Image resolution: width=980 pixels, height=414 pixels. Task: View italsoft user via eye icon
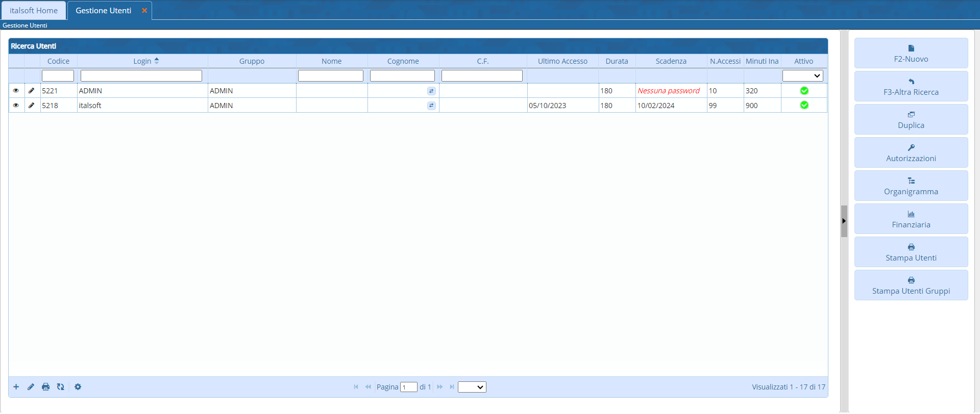(16, 106)
